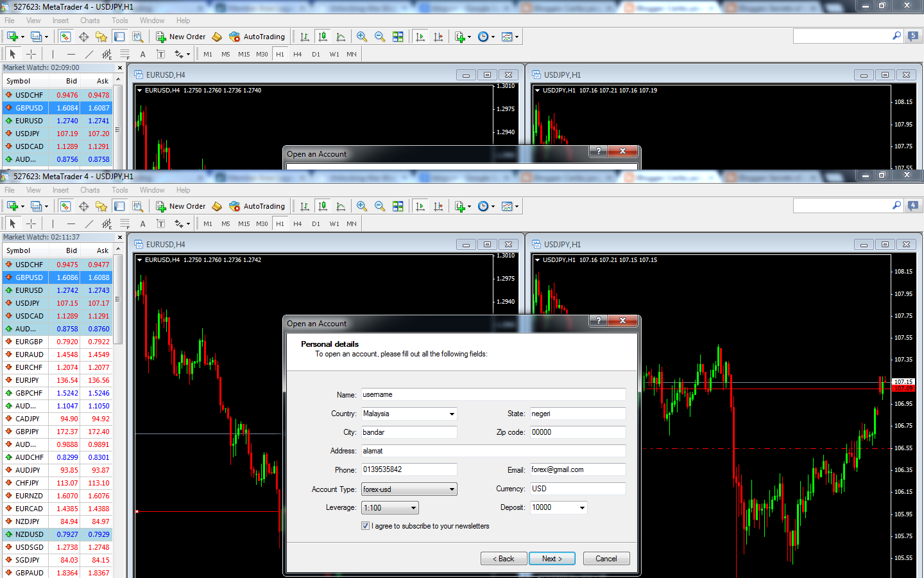
Task: Open MetaEditor book icon in lower window
Action: click(217, 206)
